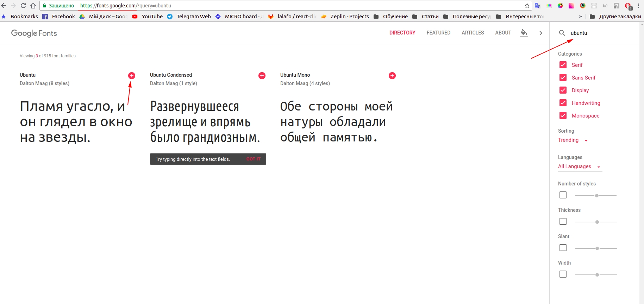Bookmark page with star icon in address bar

[x=527, y=6]
